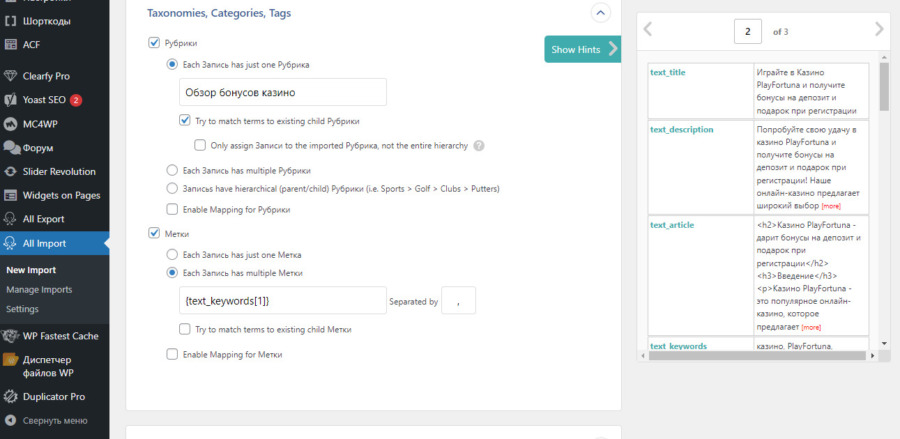900x439 pixels.
Task: Expand [more] in text_article cell
Action: pyautogui.click(x=811, y=328)
